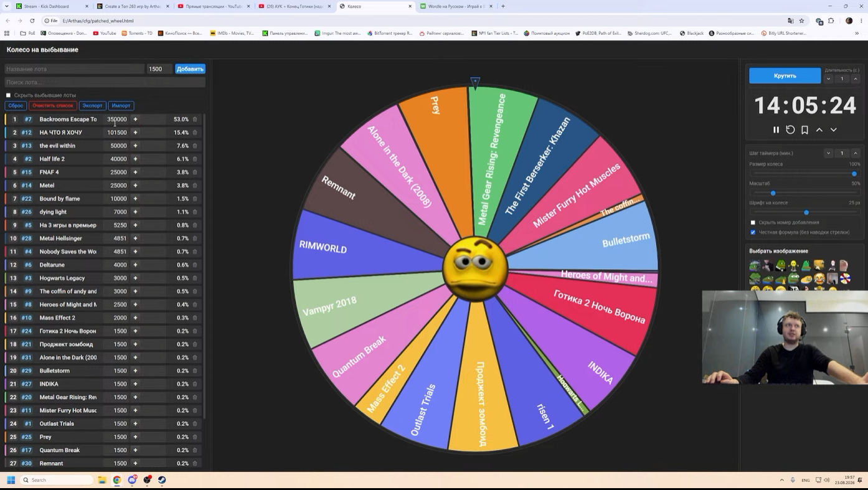Viewport: 868px width, 490px height.
Task: Click the plus for Hogwarts Legacy
Action: pyautogui.click(x=135, y=278)
